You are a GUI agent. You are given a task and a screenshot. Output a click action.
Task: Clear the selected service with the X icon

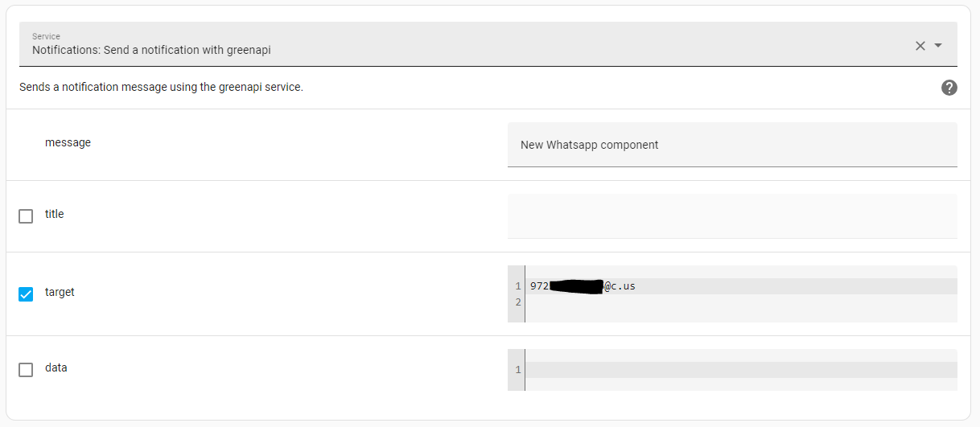(x=920, y=46)
